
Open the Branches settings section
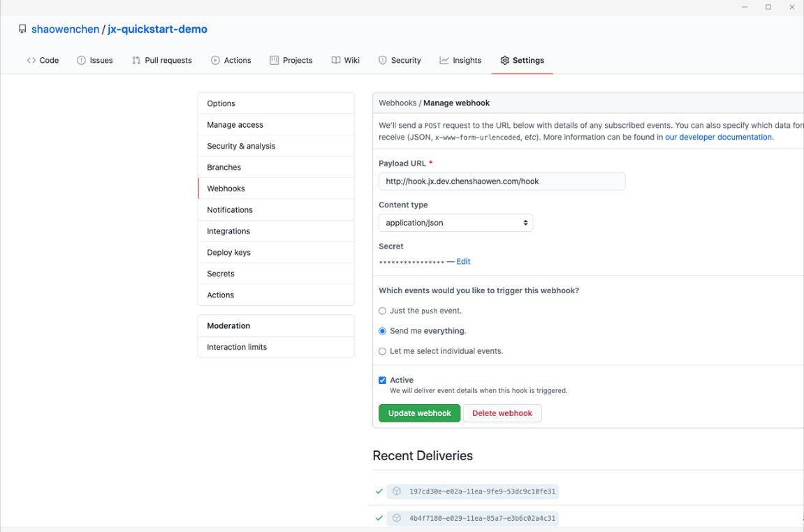(x=224, y=168)
